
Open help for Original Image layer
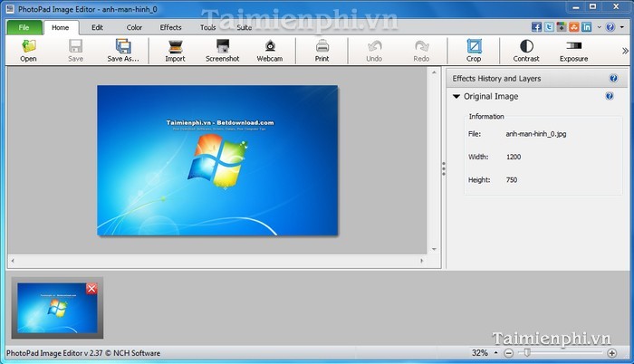click(610, 96)
